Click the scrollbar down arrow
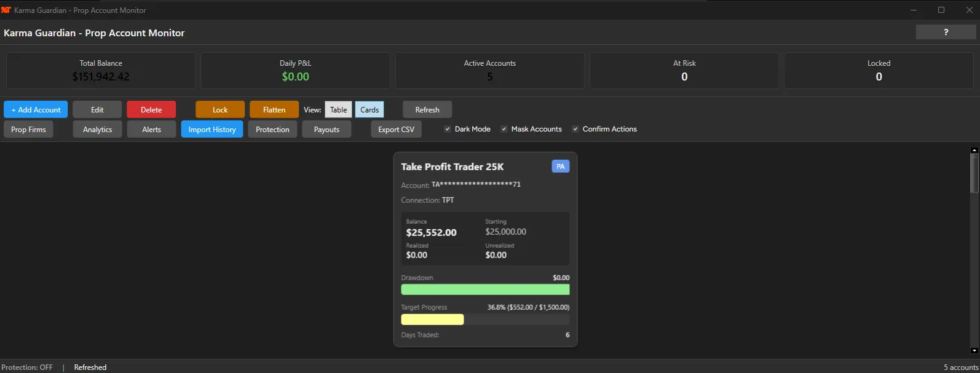Viewport: 980px width, 373px height. point(974,351)
